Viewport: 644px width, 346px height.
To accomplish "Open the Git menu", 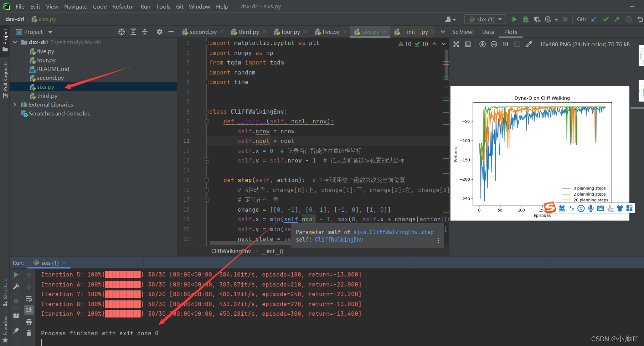I will (180, 6).
